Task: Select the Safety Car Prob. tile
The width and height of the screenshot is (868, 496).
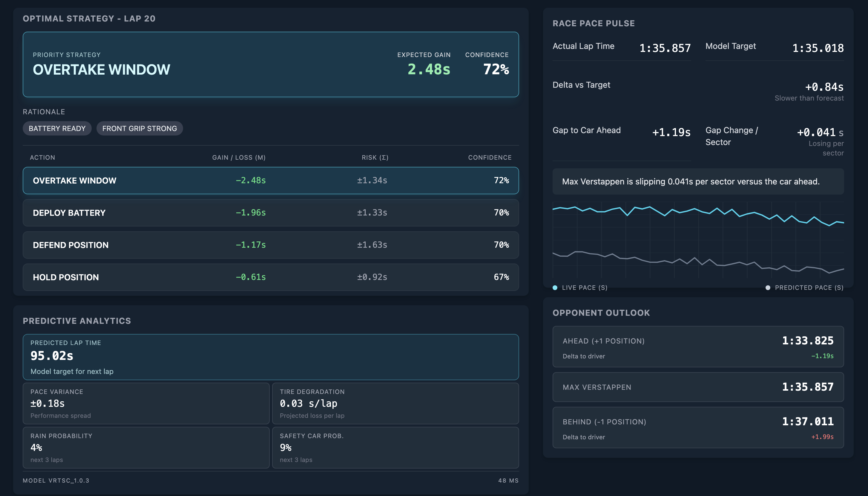Action: pyautogui.click(x=395, y=447)
